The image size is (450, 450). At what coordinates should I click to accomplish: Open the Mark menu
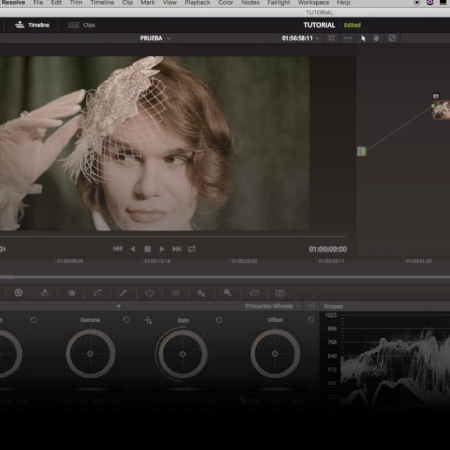point(148,3)
